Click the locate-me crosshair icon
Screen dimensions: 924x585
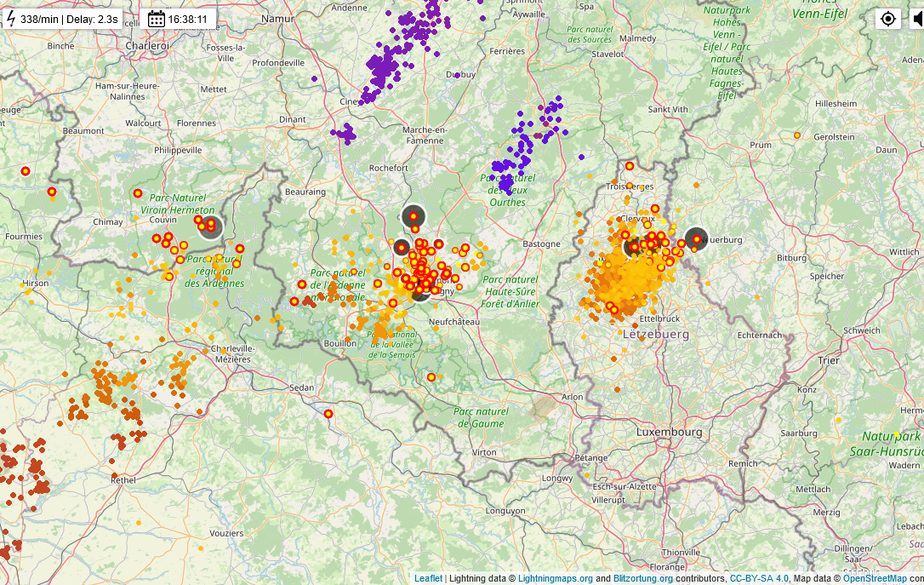[888, 19]
